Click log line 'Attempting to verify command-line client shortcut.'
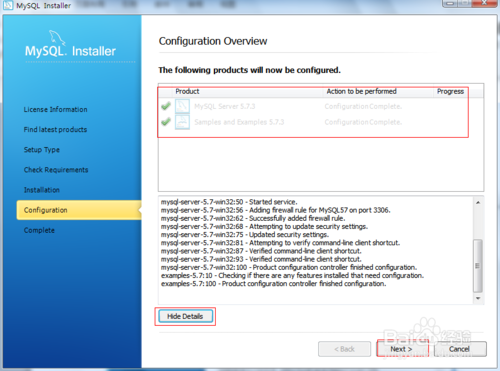The image size is (500, 371). point(280,243)
